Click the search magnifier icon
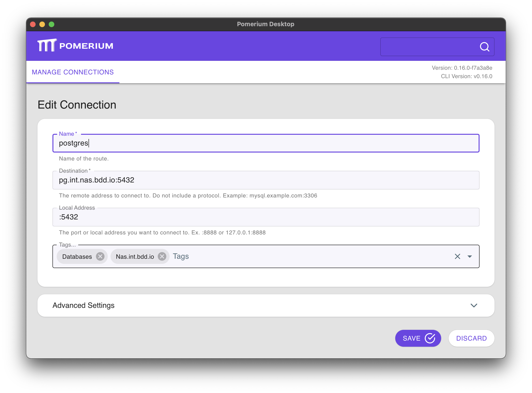The width and height of the screenshot is (532, 393). tap(484, 47)
